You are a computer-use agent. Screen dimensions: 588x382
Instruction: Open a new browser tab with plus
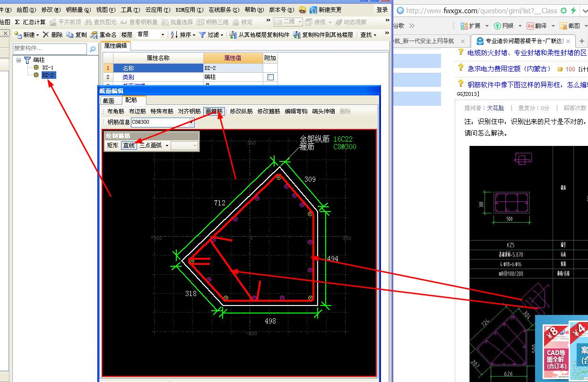(x=582, y=41)
